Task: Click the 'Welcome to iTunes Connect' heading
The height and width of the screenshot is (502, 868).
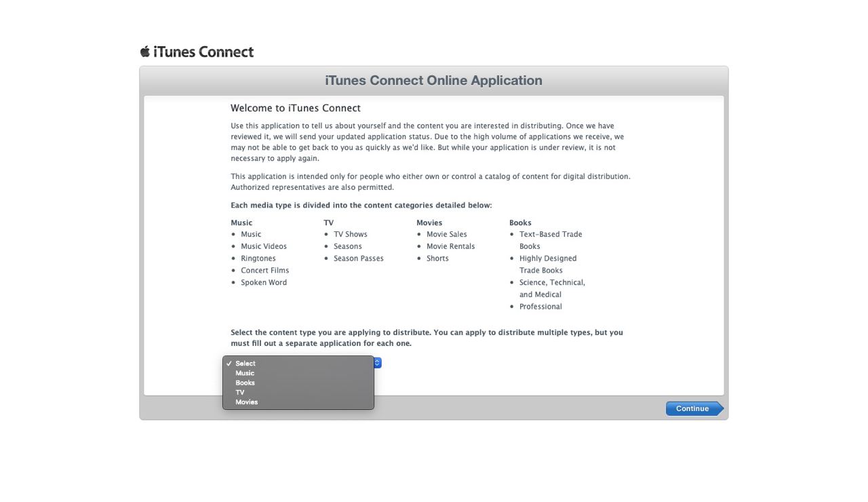Action: 296,108
